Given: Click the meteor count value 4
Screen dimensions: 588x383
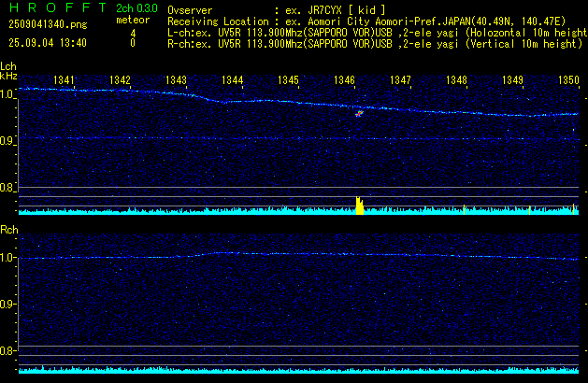Looking at the screenshot, I should click(133, 34).
